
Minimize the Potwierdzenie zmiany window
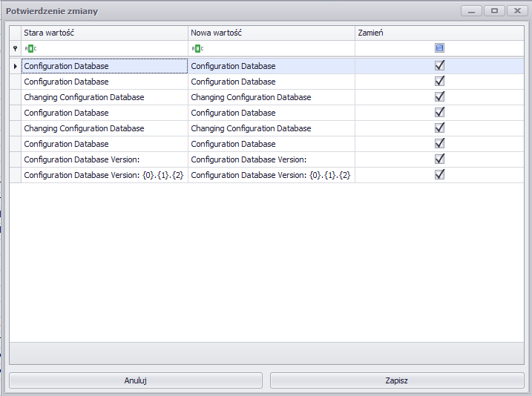pos(471,11)
